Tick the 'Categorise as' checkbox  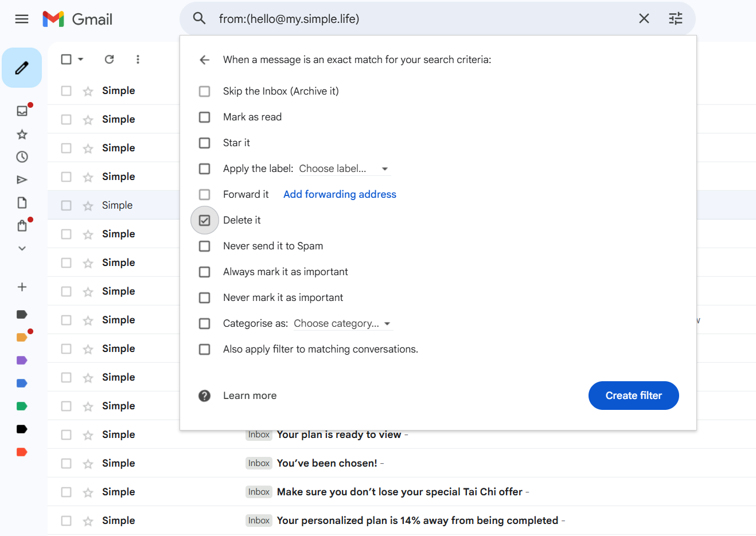[x=204, y=323]
